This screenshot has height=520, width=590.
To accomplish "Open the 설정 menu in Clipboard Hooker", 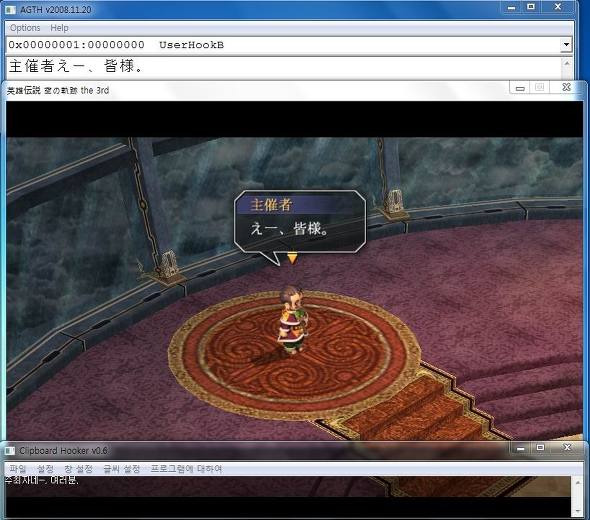I will pyautogui.click(x=45, y=469).
